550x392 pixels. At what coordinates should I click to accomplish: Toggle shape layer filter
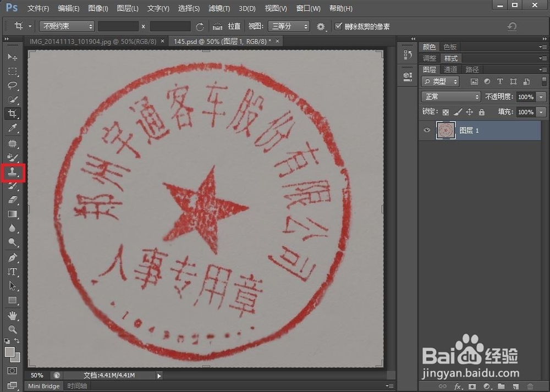point(513,82)
